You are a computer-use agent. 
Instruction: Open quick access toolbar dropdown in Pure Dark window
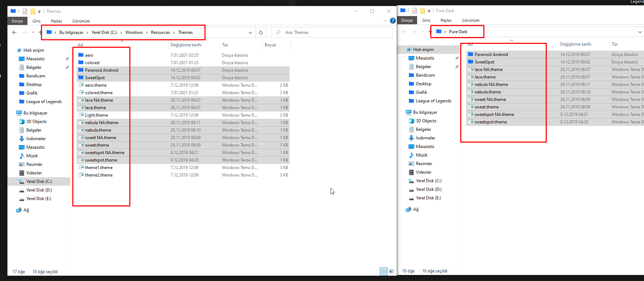coord(429,11)
